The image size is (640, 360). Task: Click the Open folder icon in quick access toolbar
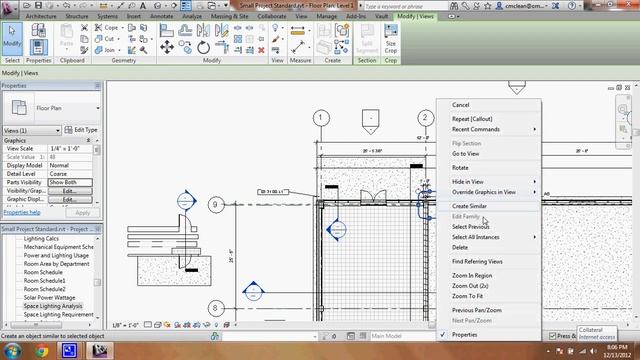pyautogui.click(x=27, y=5)
